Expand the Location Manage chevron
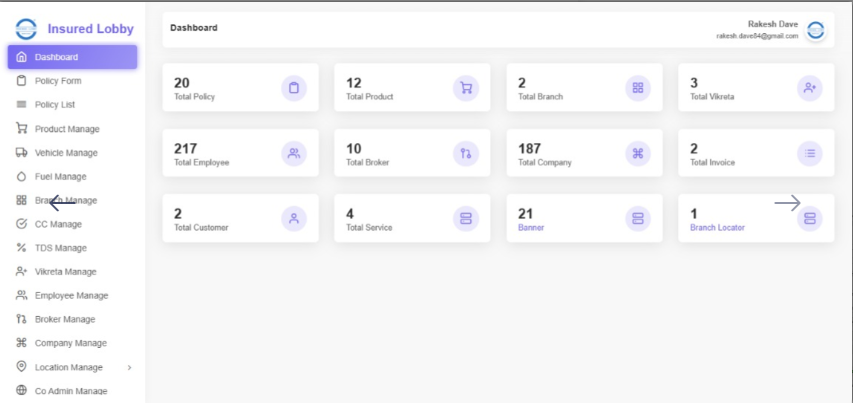853x403 pixels. point(129,368)
